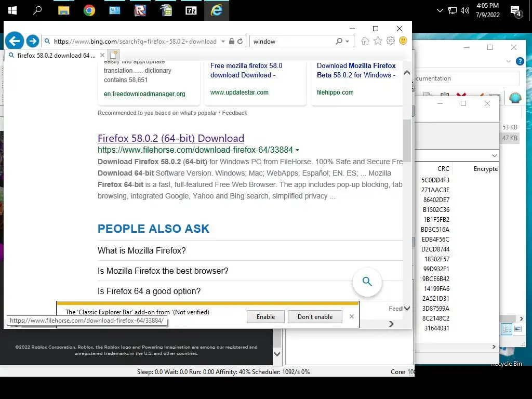
Task: Click the updatestar.com link
Action: pos(239,92)
